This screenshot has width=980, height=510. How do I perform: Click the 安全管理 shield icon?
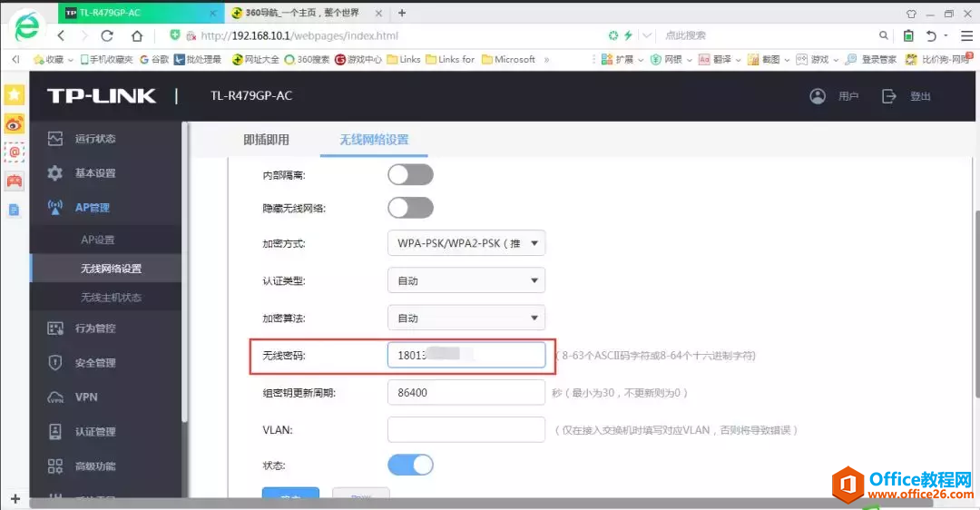(55, 362)
